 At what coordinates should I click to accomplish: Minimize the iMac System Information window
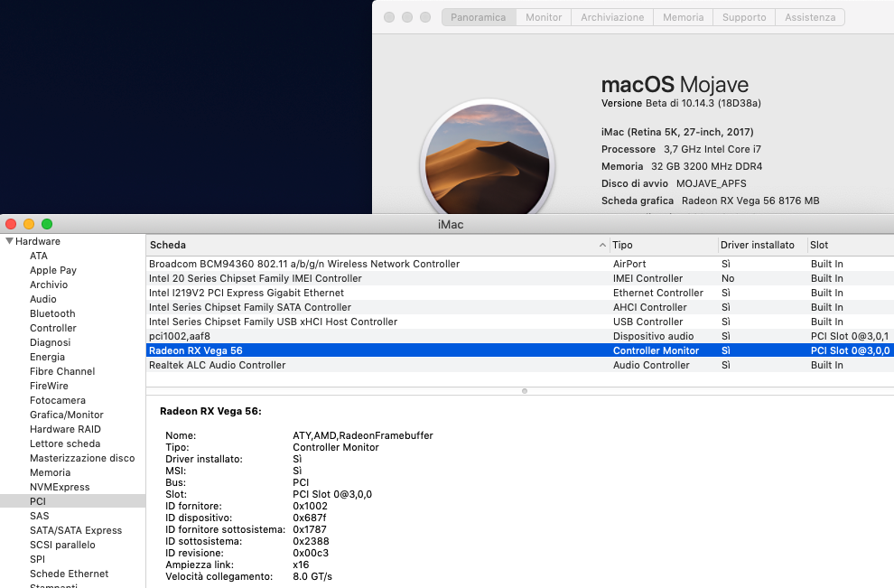[29, 224]
